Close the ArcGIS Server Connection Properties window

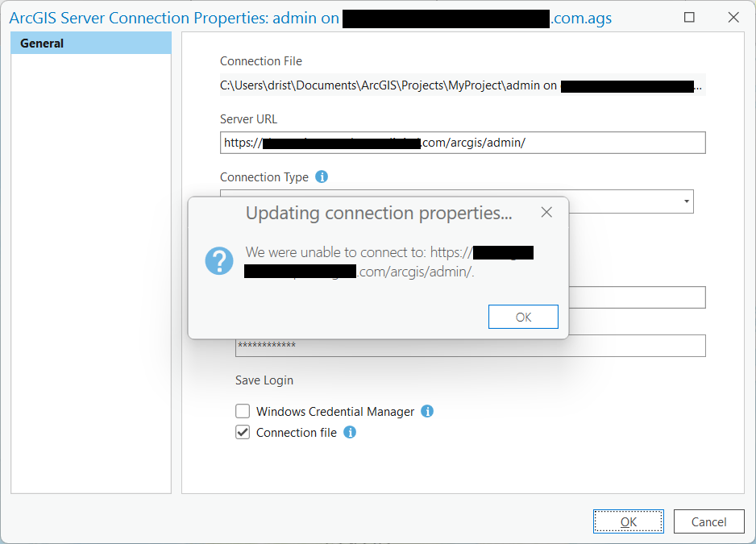pos(733,17)
